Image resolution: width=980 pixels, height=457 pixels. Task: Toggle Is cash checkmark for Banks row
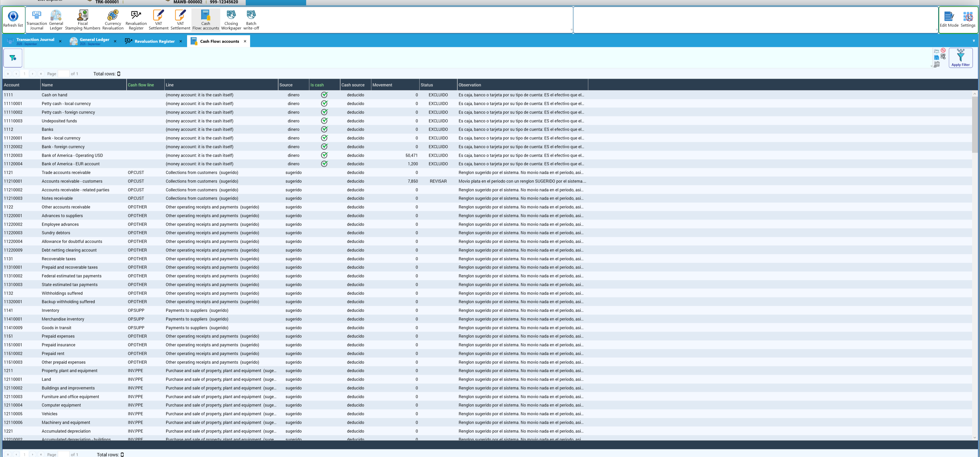pyautogui.click(x=324, y=129)
